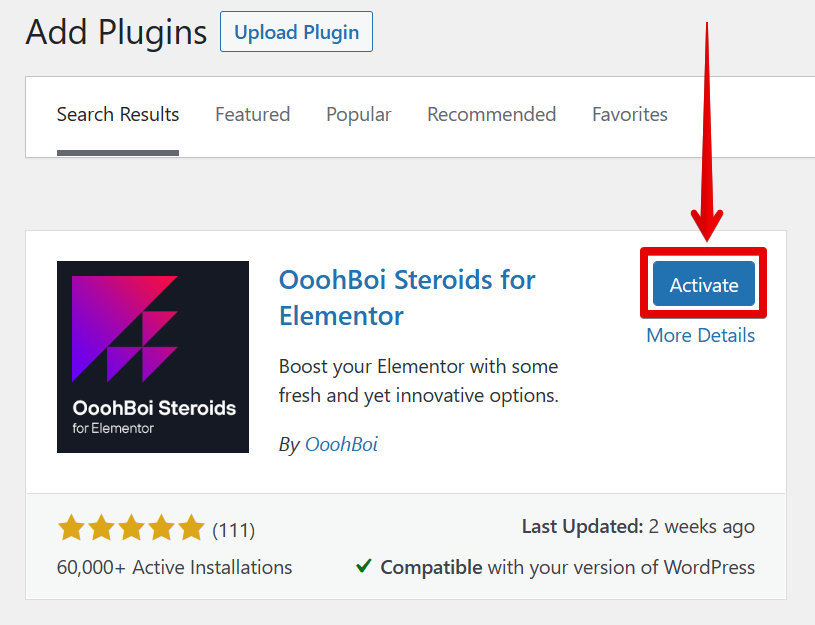Click the first rating star
The image size is (815, 625).
(71, 528)
